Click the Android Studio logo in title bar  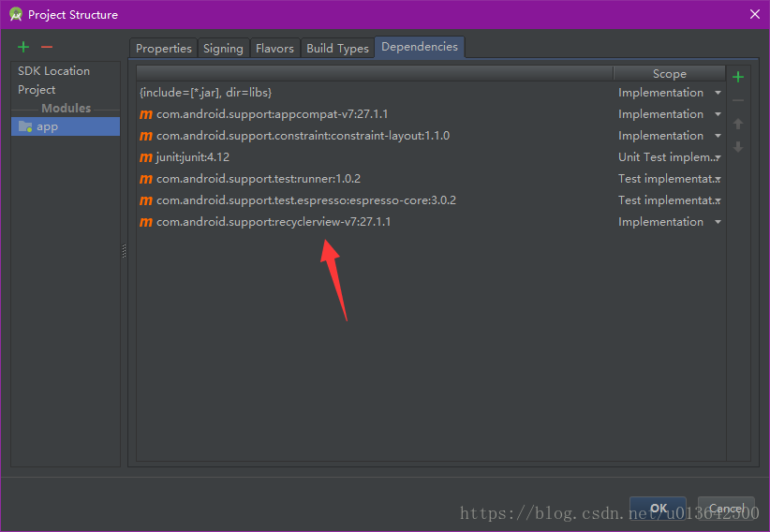coord(16,15)
